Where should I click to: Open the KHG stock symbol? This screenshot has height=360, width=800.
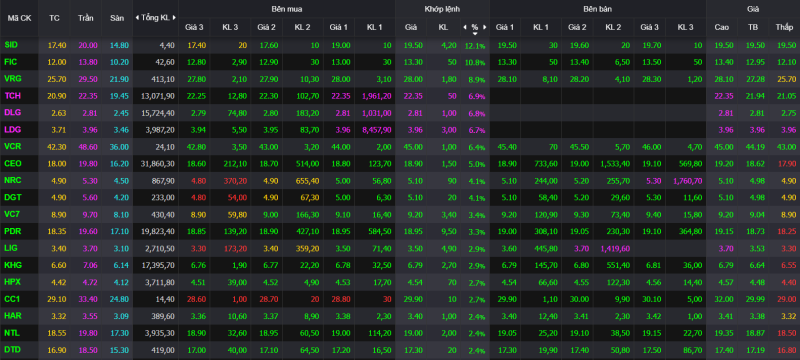coord(12,265)
